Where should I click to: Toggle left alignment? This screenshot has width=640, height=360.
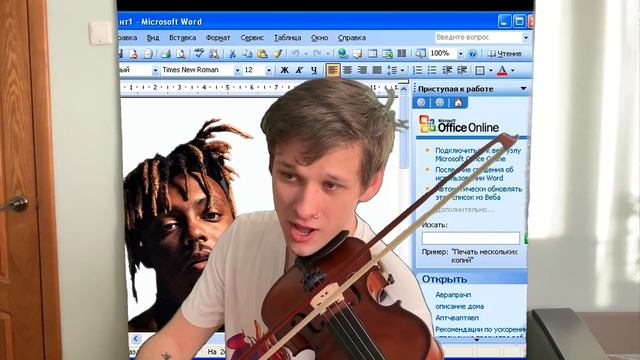click(333, 70)
